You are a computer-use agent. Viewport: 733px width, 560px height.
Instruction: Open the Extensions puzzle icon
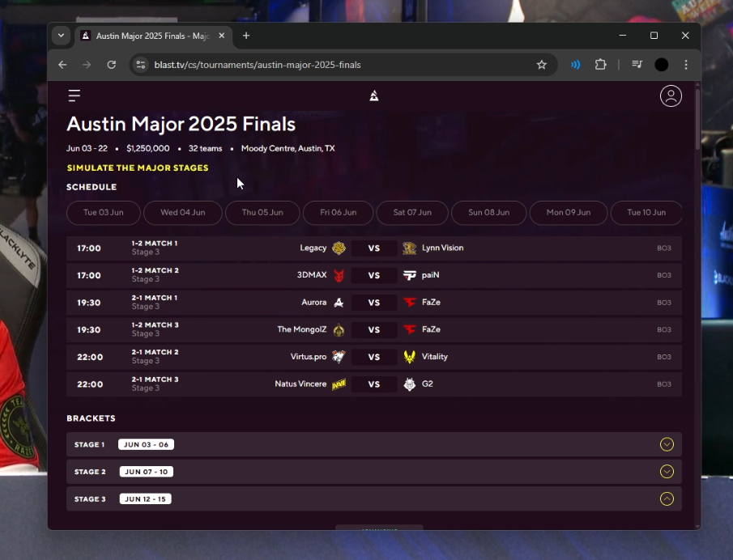pos(601,65)
